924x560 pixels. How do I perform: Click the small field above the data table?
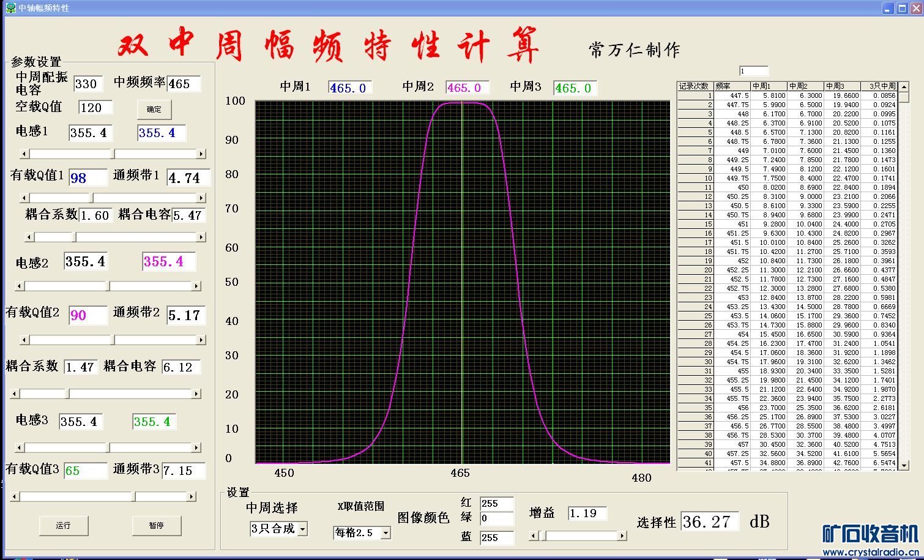coord(754,72)
